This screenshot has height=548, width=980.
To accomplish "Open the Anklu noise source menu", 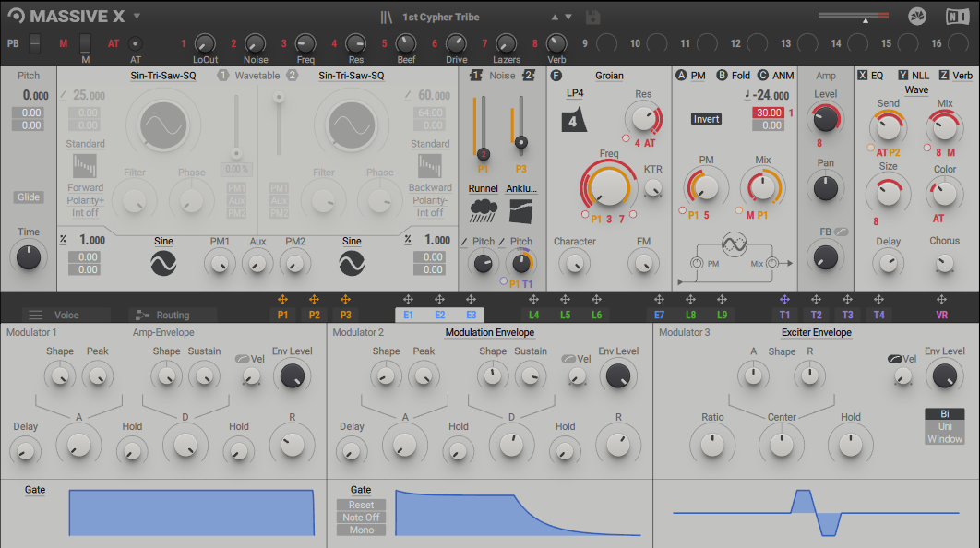I will (521, 188).
